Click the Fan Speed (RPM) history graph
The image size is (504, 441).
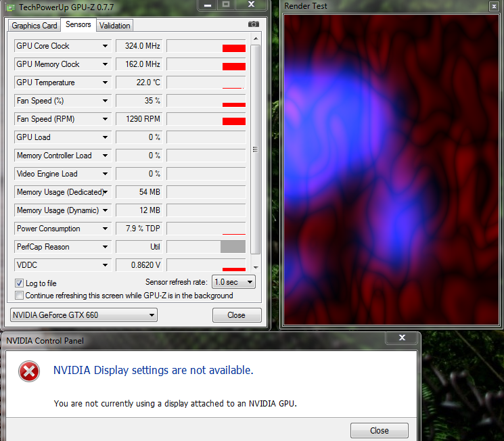[x=206, y=119]
